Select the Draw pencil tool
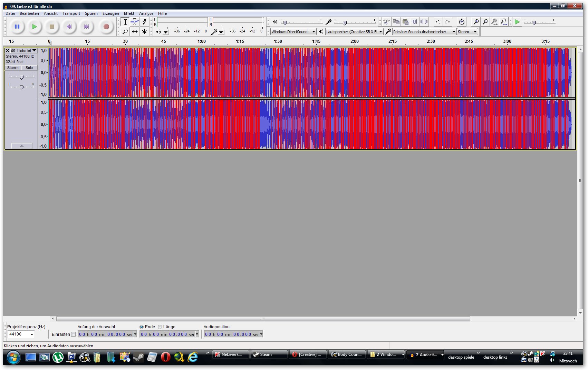Image resolution: width=588 pixels, height=370 pixels. pyautogui.click(x=144, y=22)
